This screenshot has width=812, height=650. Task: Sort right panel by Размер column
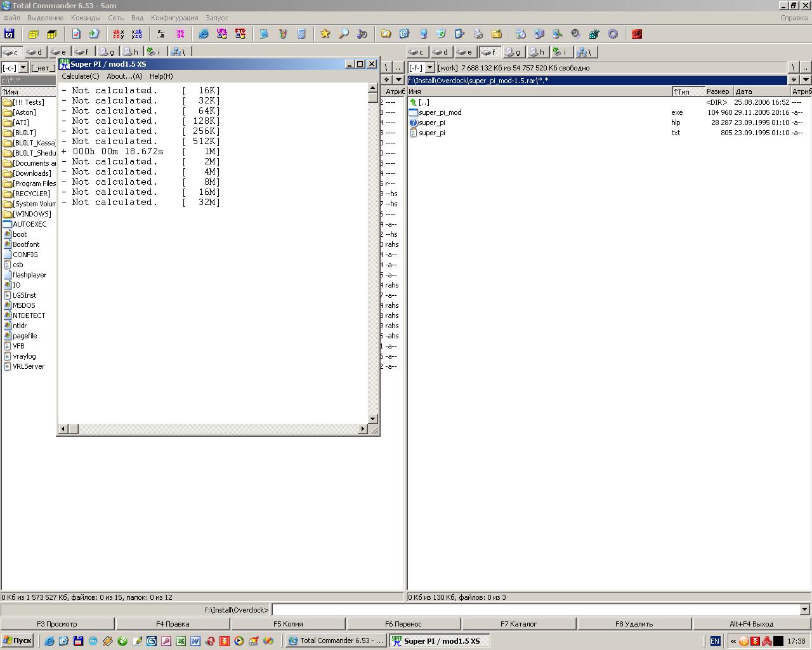point(719,91)
